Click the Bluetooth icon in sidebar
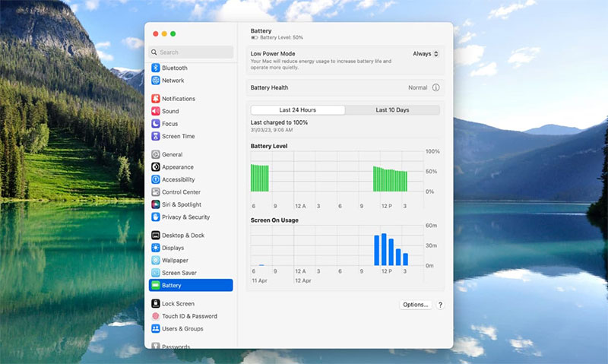 (x=156, y=68)
